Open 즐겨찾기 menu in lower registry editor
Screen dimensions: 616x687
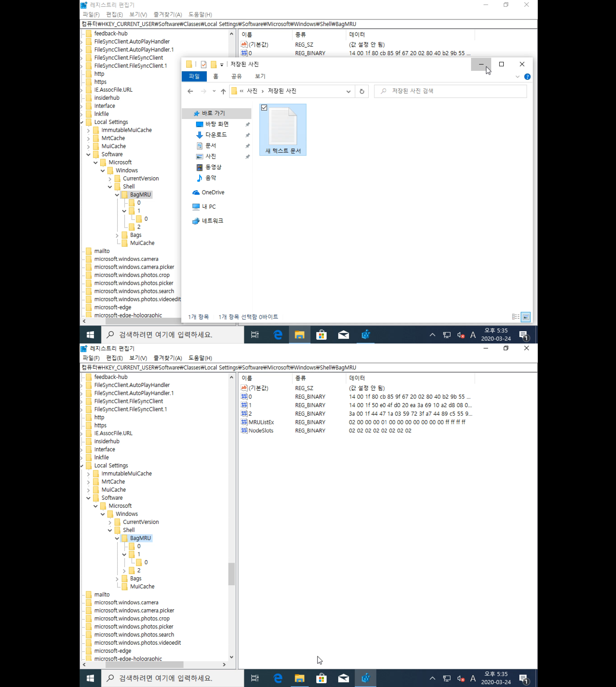[x=168, y=358]
